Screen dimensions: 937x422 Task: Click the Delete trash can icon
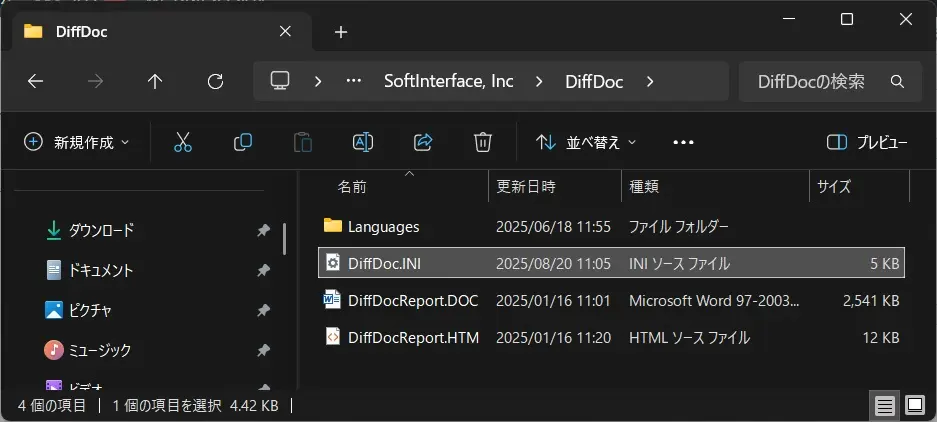[483, 142]
